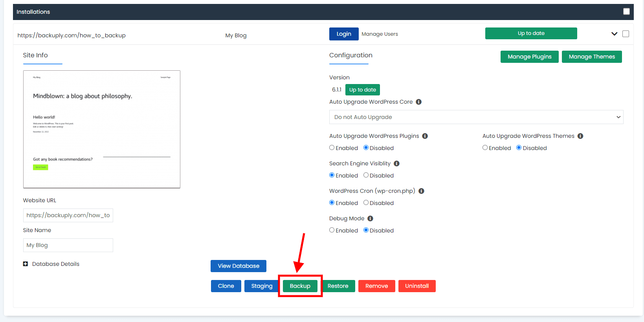Tick the select-all checkbox in Installations header
644x322 pixels.
click(626, 11)
